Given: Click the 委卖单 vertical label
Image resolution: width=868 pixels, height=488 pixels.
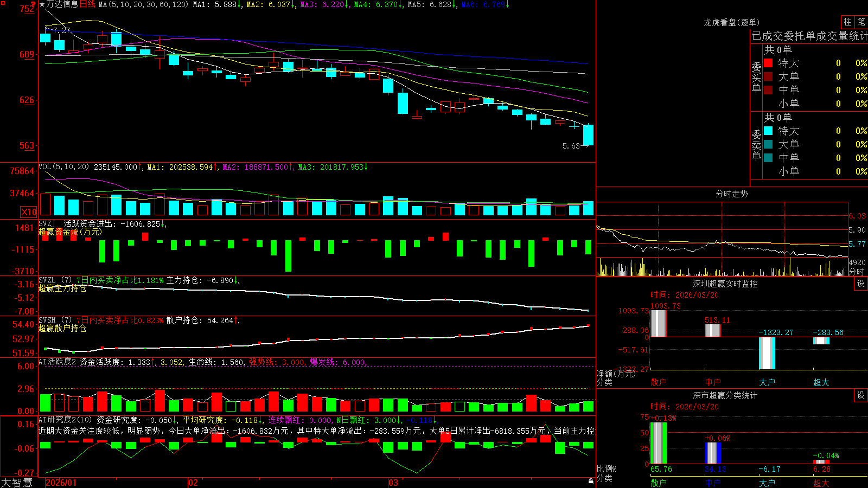Looking at the screenshot, I should pos(756,145).
